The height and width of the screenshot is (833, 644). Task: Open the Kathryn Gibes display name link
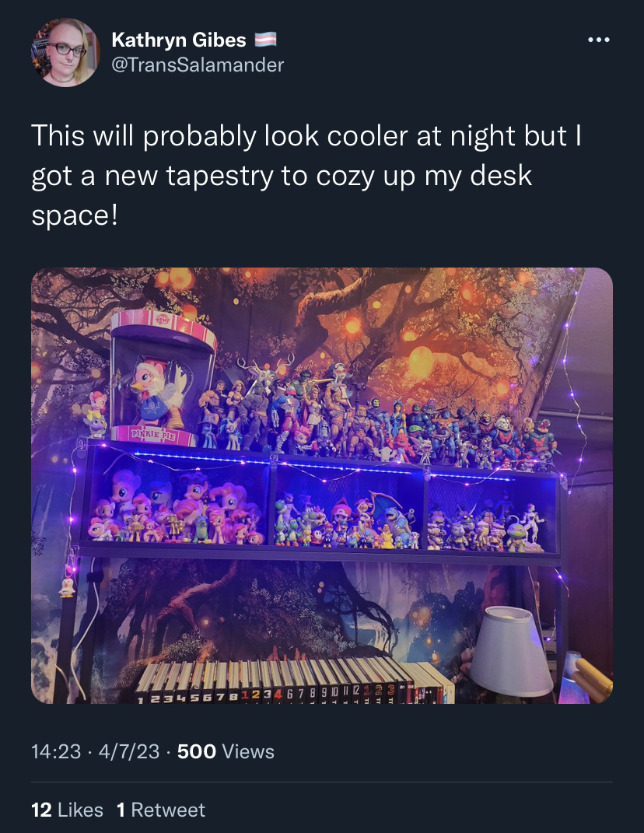179,40
